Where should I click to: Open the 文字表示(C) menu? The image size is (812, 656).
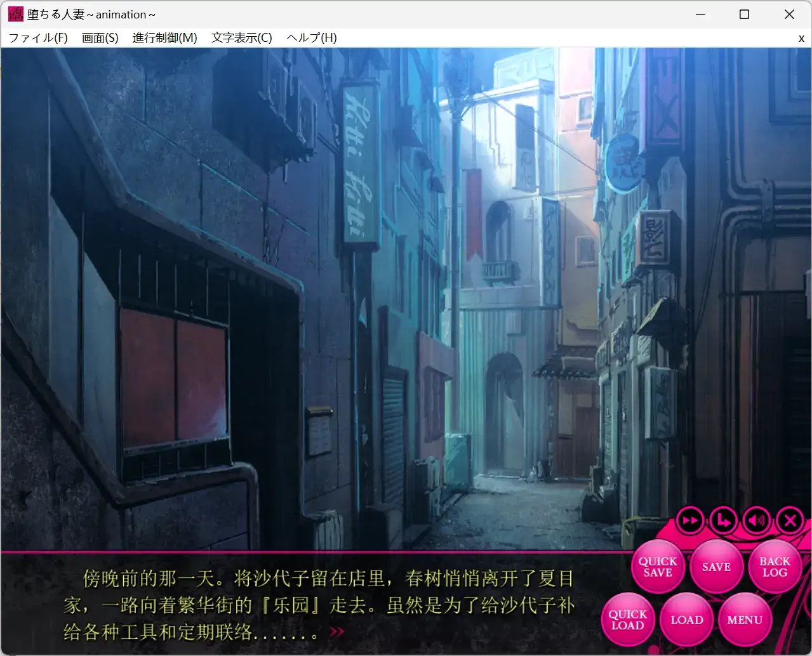[241, 37]
